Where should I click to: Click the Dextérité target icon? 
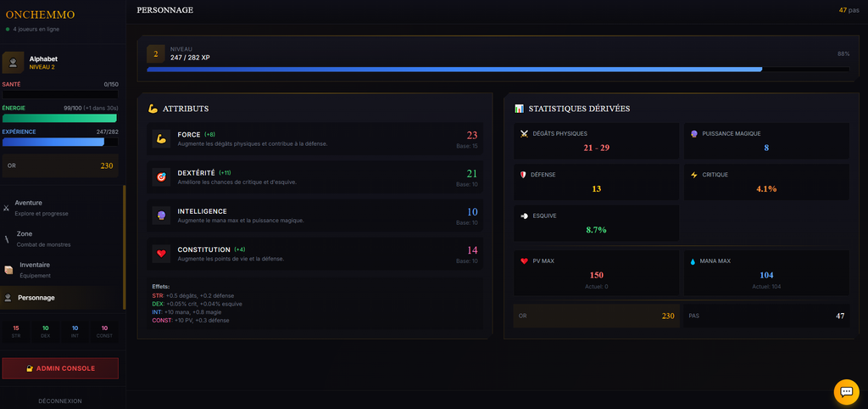(x=161, y=176)
